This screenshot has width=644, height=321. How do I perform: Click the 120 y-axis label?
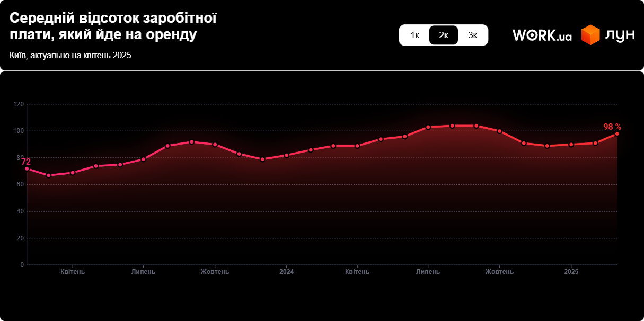(19, 104)
